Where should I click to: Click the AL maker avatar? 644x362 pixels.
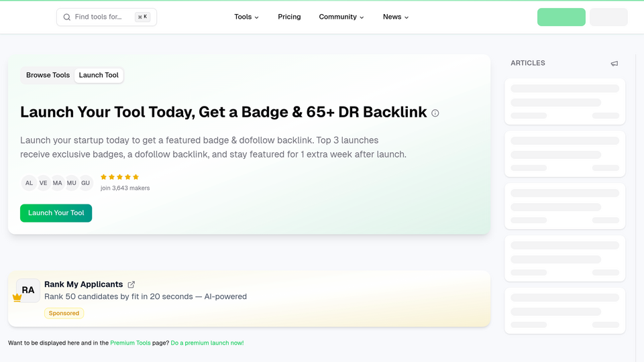(x=29, y=183)
